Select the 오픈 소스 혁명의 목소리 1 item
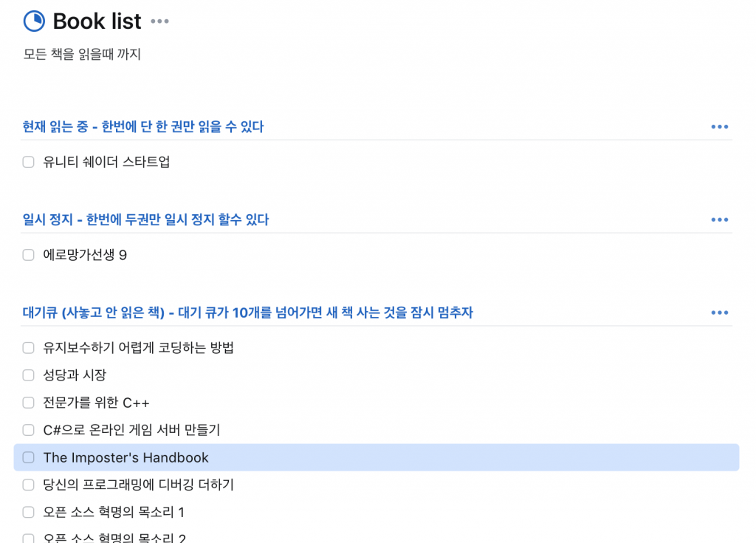756x543 pixels. 114,512
